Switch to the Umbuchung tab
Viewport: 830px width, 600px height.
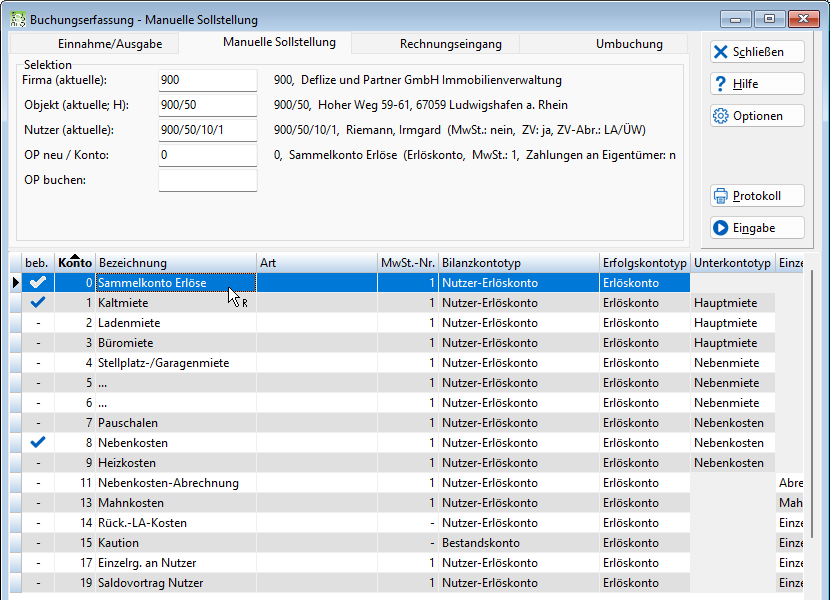point(629,44)
